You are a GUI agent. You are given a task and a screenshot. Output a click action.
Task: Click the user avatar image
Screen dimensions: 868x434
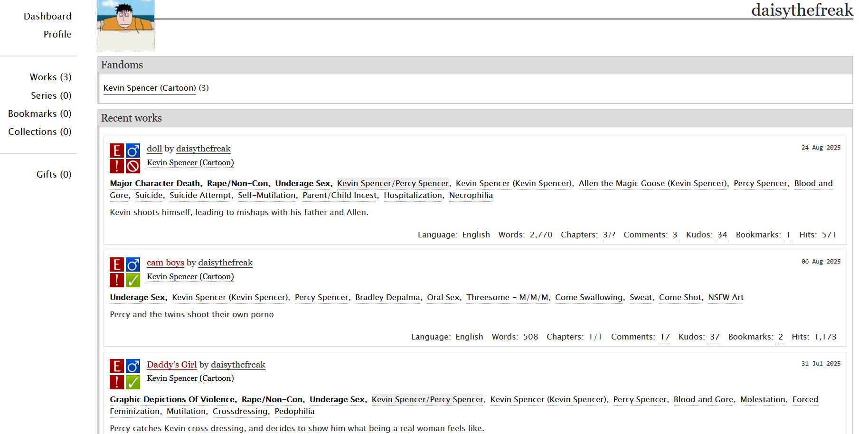[126, 25]
